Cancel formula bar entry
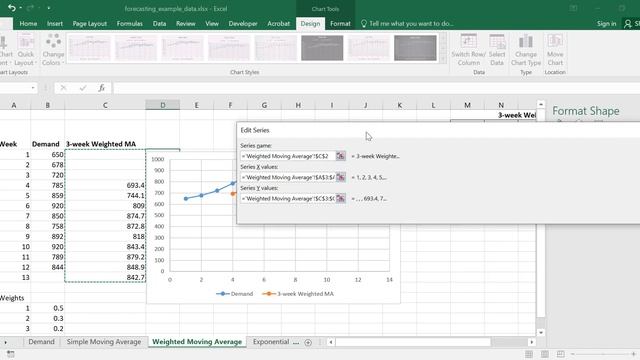The height and width of the screenshot is (360, 640). (63, 88)
